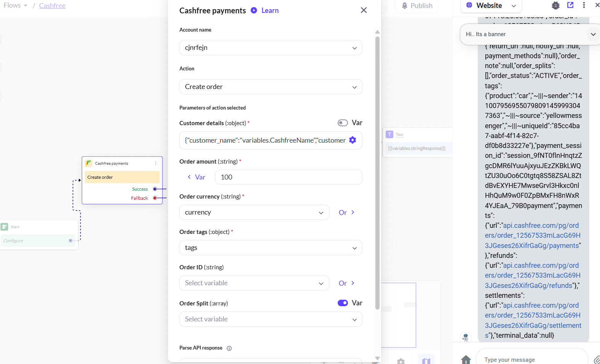
Task: Click the home icon beside message box
Action: [466, 359]
